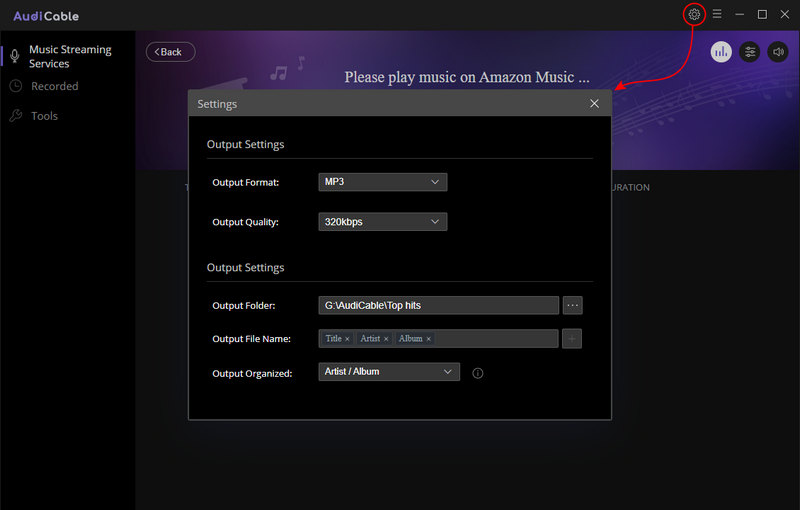Expand the Output Format MP3 dropdown
This screenshot has height=510, width=800.
pos(383,182)
